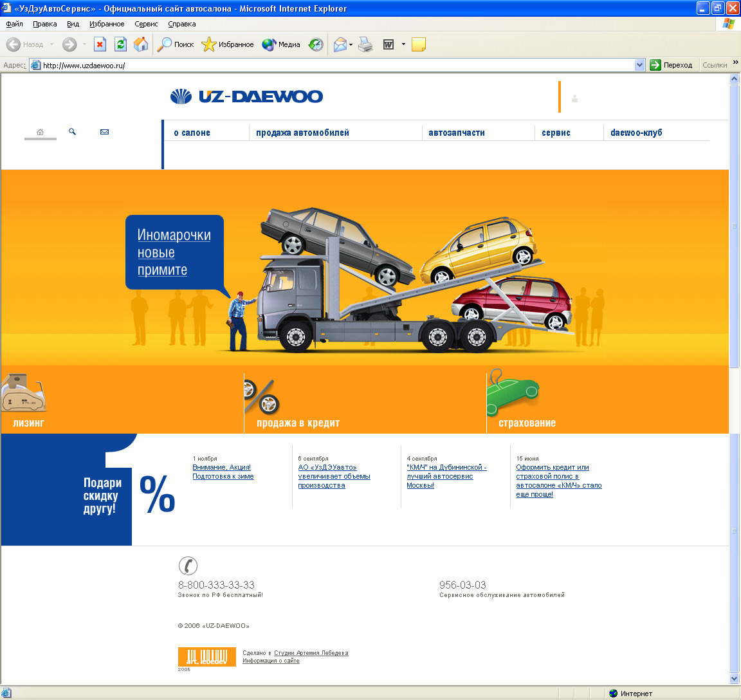Click the Forward navigation arrow icon
This screenshot has width=741, height=700.
(x=69, y=44)
